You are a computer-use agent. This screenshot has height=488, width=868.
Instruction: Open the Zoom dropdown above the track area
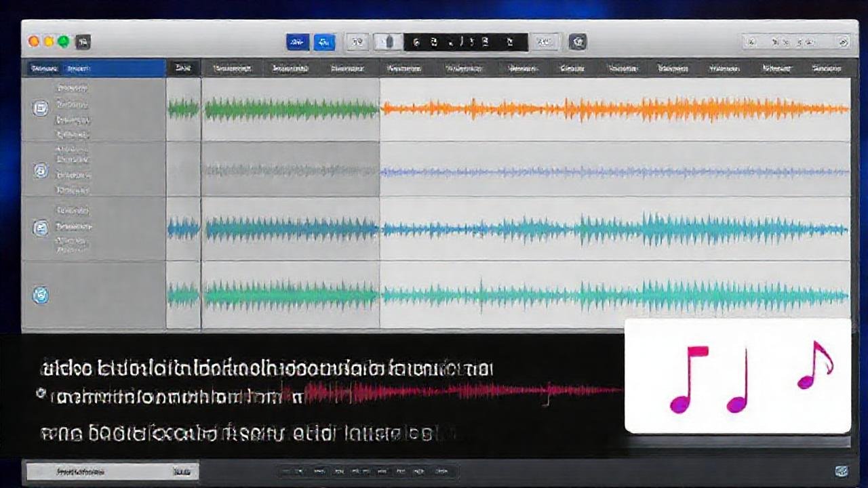183,67
